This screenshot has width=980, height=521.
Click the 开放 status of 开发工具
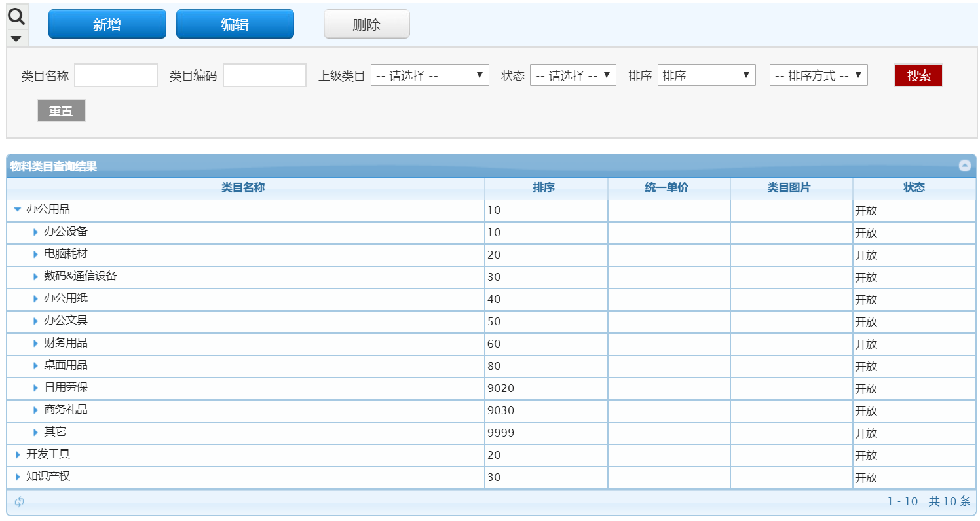866,456
